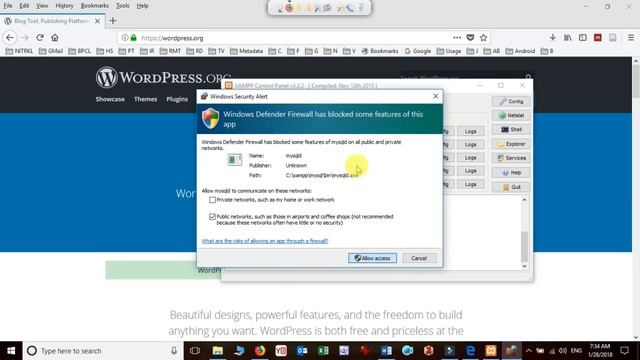Open the File menu in Firefox
640x360 pixels.
pos(8,6)
